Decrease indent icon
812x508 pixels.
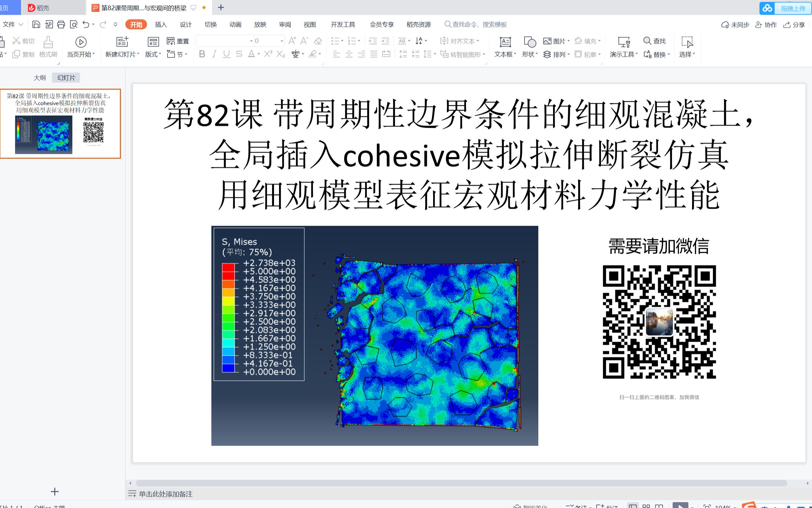point(373,41)
